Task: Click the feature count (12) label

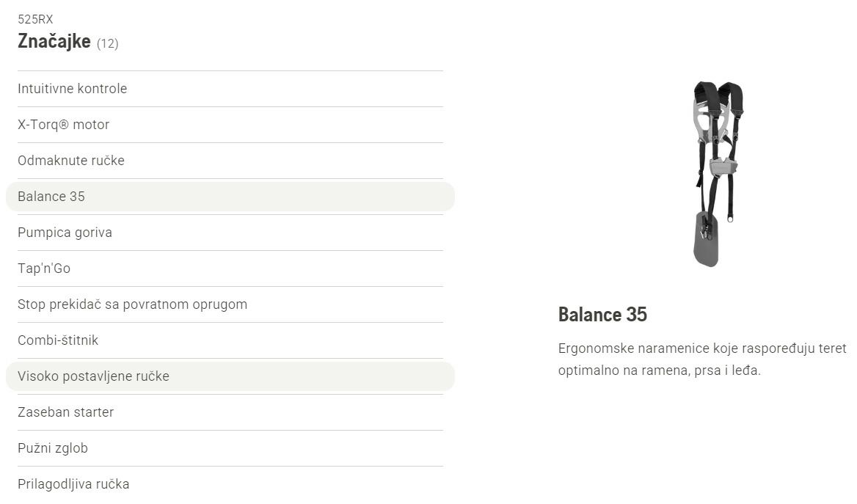Action: point(108,43)
